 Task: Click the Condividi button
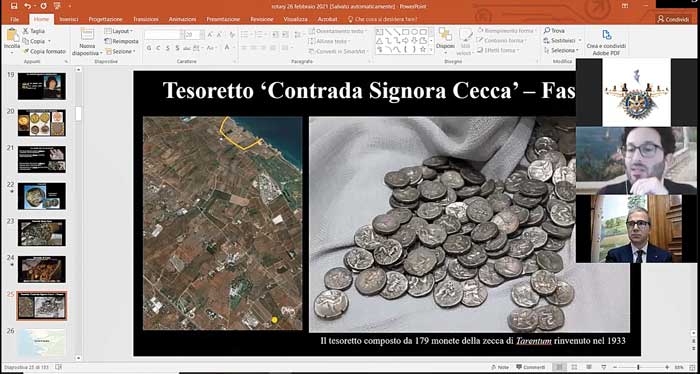pyautogui.click(x=673, y=19)
